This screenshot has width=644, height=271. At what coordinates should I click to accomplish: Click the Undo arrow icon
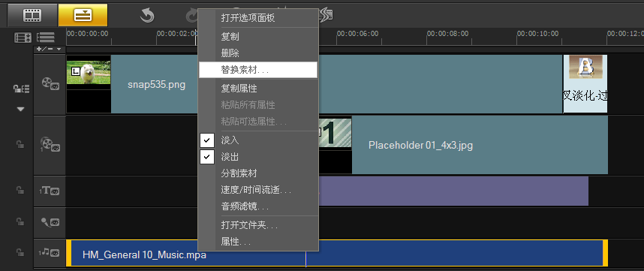[146, 16]
